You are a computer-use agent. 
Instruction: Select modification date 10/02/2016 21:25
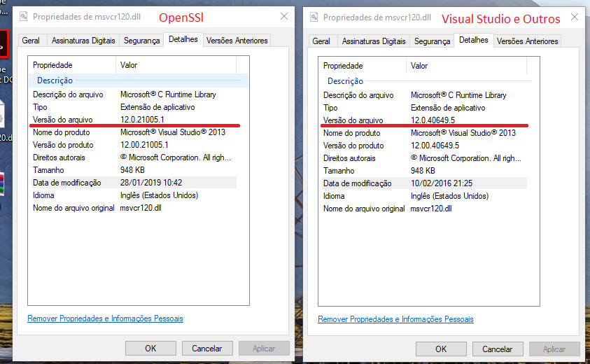tap(442, 183)
